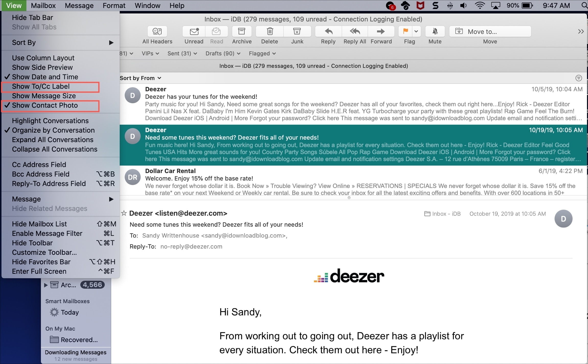The width and height of the screenshot is (588, 364).
Task: Open AirPlay display menu icon
Action: coord(495,5)
